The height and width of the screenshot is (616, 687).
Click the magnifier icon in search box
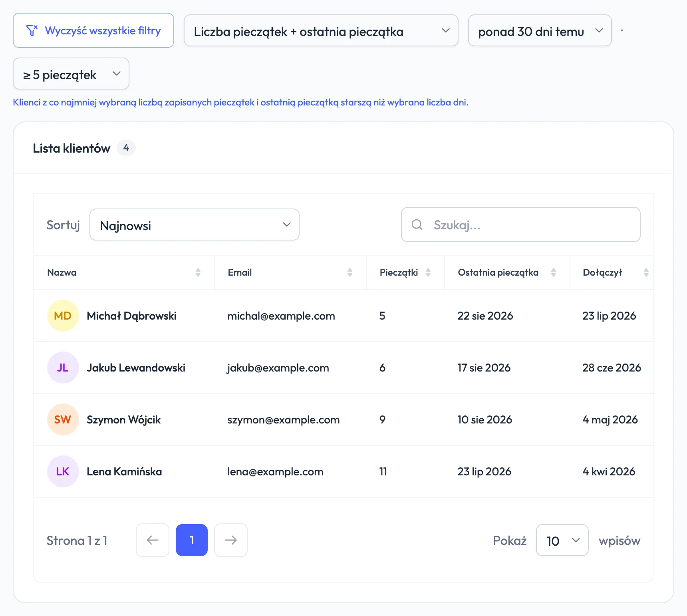417,225
